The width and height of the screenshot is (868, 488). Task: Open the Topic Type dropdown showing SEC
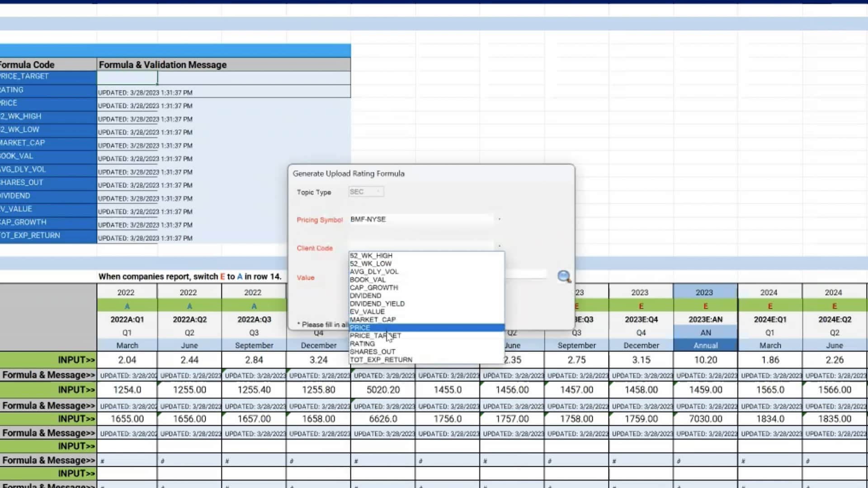tap(366, 191)
